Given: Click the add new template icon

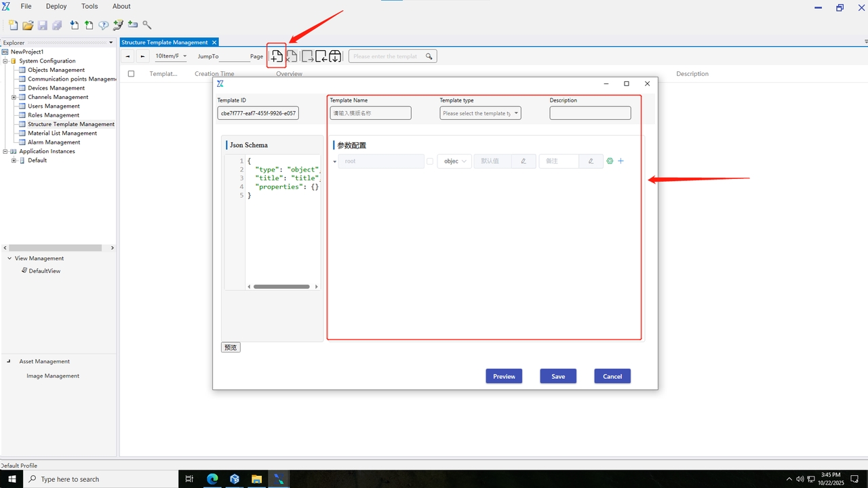Looking at the screenshot, I should (276, 56).
